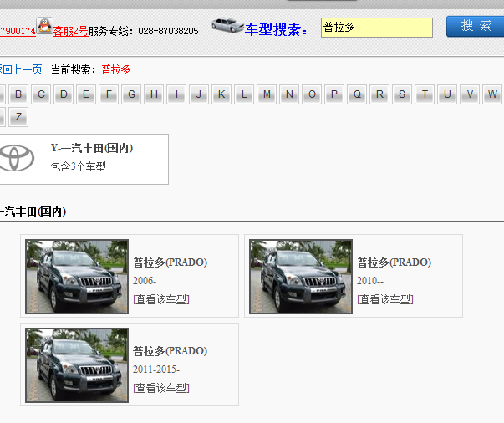Image resolution: width=504 pixels, height=423 pixels.
Task: Filter by letter N
Action: [289, 94]
